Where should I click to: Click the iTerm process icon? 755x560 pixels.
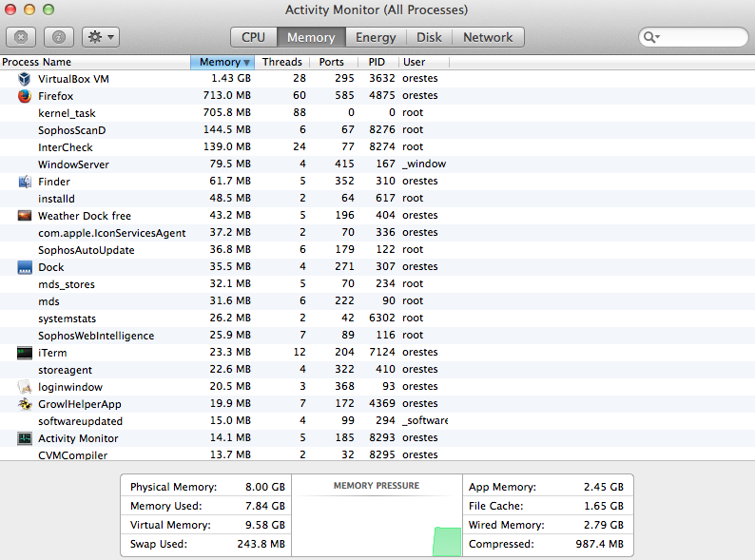coord(25,353)
